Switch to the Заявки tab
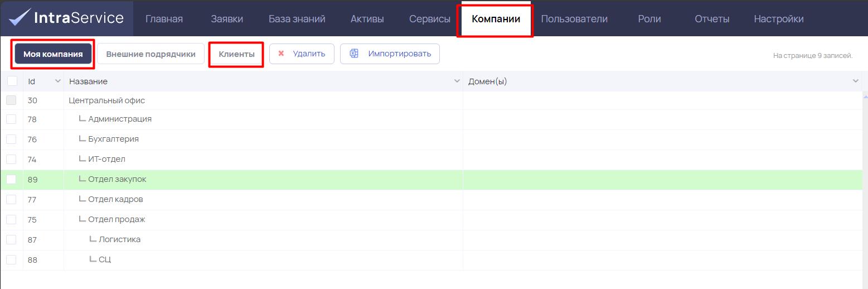 (x=227, y=18)
